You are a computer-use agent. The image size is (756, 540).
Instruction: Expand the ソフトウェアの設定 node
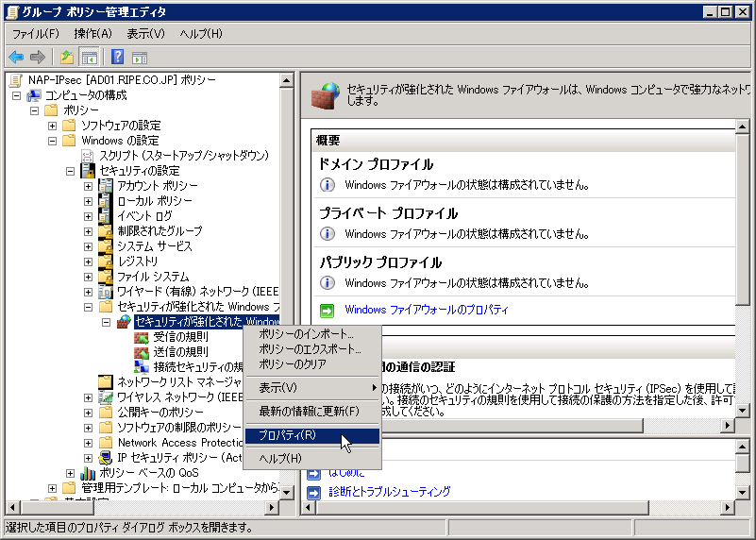point(52,126)
